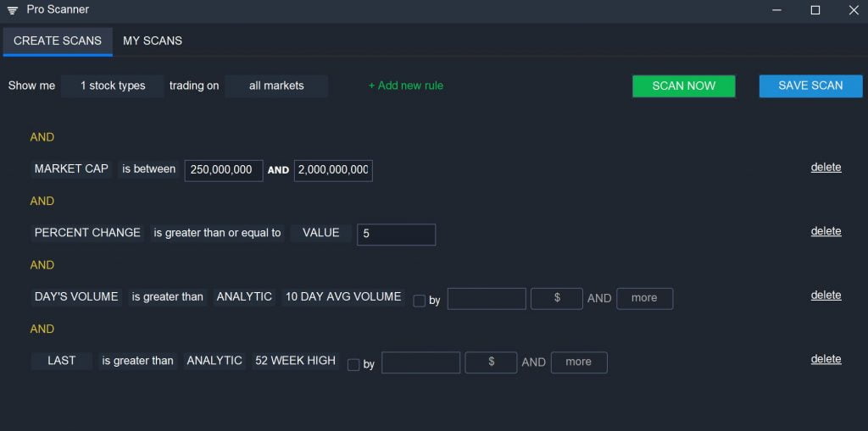Maximize the Pro Scanner window

pyautogui.click(x=815, y=10)
